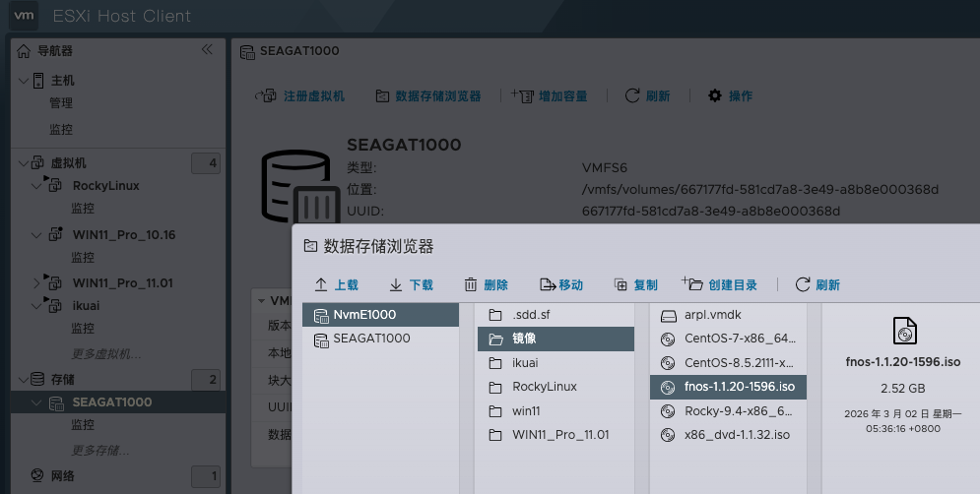The height and width of the screenshot is (494, 980).
Task: Click the 增加容量 button label
Action: point(563,96)
